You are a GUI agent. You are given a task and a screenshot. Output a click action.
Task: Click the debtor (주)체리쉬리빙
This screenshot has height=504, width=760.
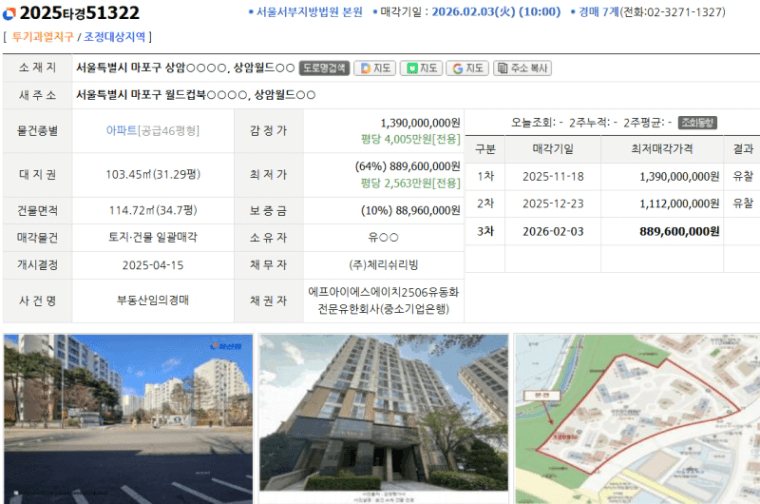coord(383,265)
